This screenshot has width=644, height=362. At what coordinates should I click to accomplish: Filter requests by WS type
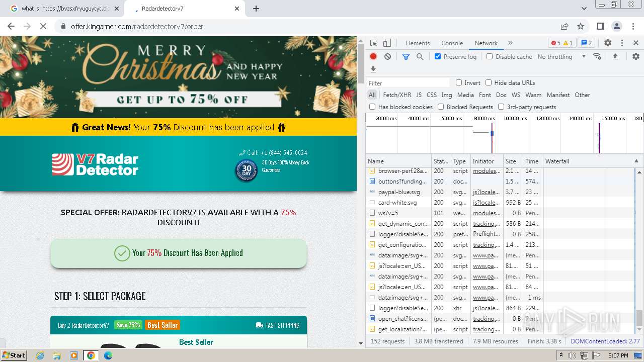[516, 95]
